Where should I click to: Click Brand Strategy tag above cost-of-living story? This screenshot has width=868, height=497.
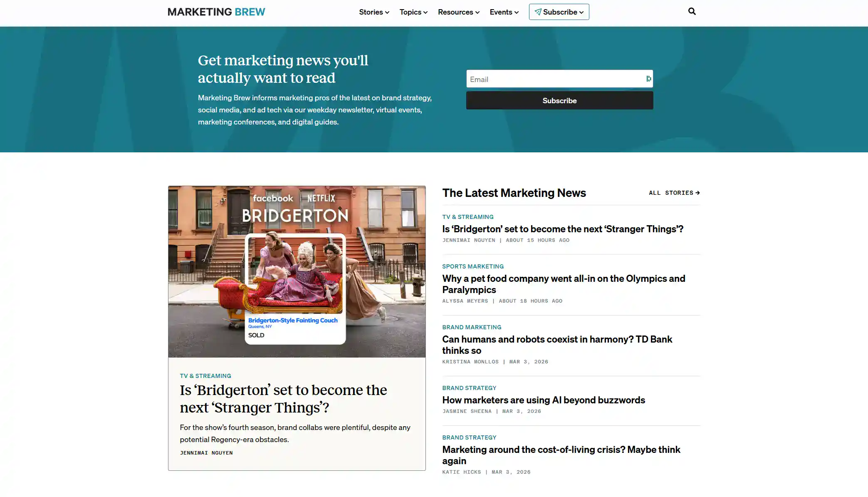(469, 437)
